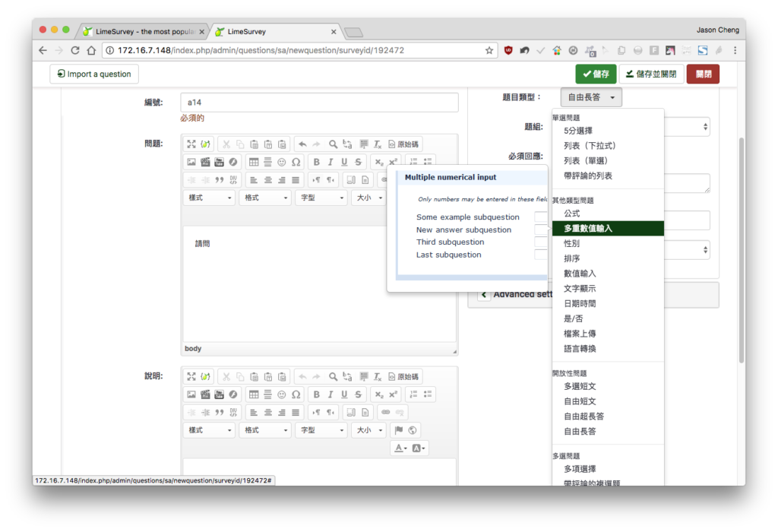Toggle superscript in the 說明 editor

coord(393,394)
